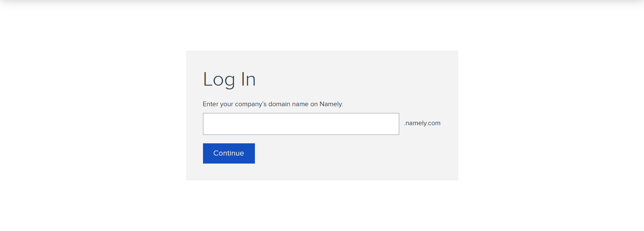This screenshot has height=231, width=644.
Task: Click the company domain name input field
Action: (301, 124)
